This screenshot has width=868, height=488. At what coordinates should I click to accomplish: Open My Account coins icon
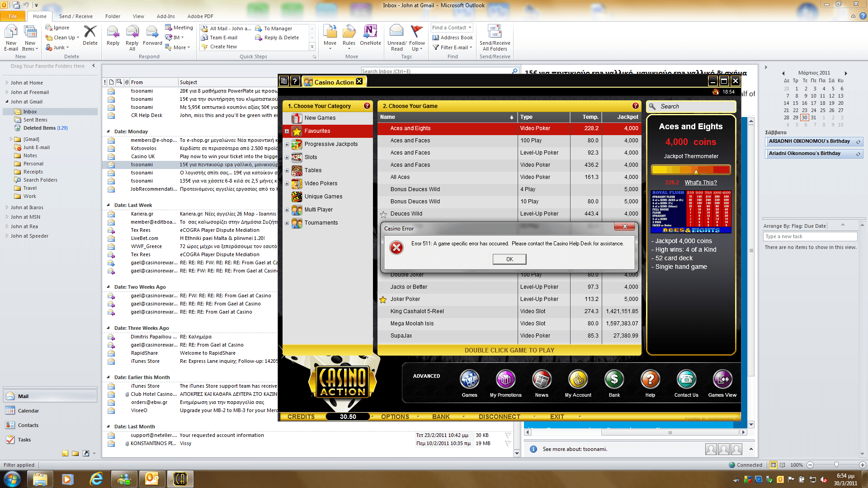click(578, 380)
